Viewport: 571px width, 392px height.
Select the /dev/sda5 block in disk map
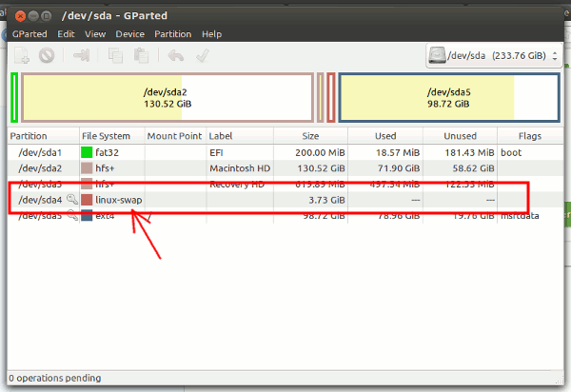tap(448, 98)
